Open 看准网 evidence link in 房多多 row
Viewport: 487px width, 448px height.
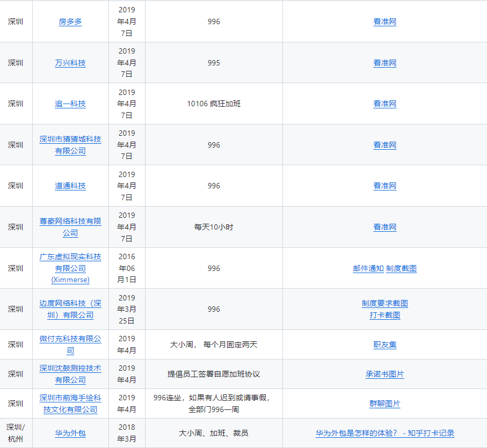tap(385, 21)
